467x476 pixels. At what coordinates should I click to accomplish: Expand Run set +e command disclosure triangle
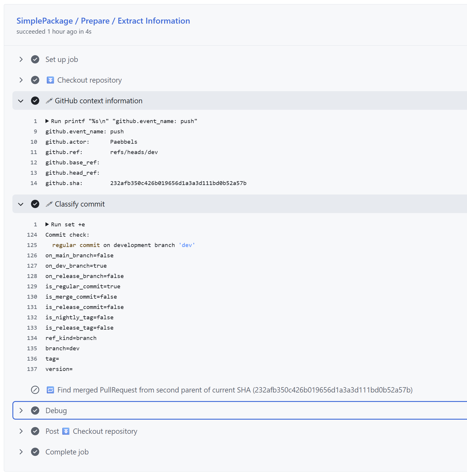47,224
